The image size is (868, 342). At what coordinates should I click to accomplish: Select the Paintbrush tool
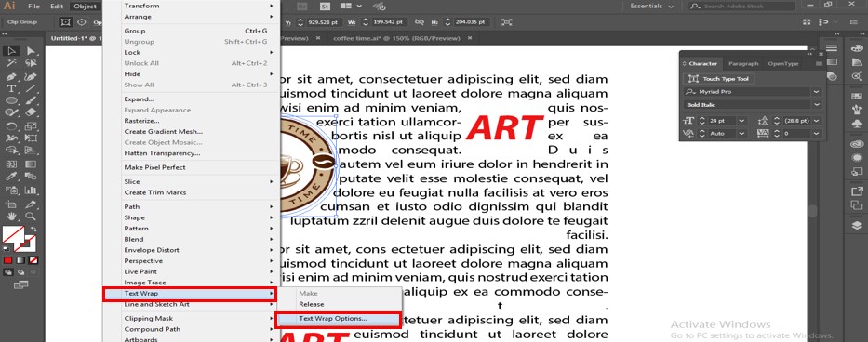point(31,101)
